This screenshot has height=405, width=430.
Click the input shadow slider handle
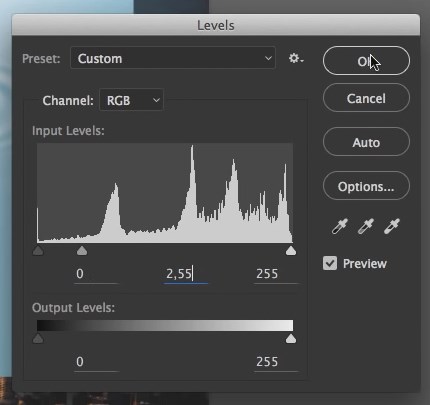(x=38, y=251)
